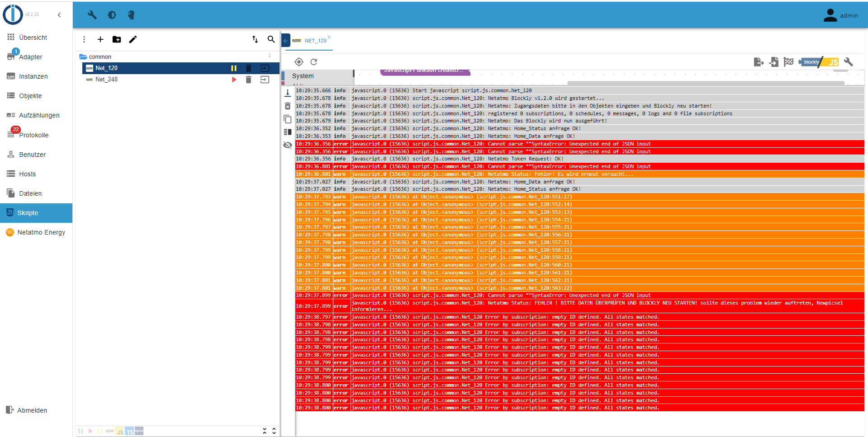Click the purple Javascript-Funktion block
868x437 pixels.
coord(425,71)
